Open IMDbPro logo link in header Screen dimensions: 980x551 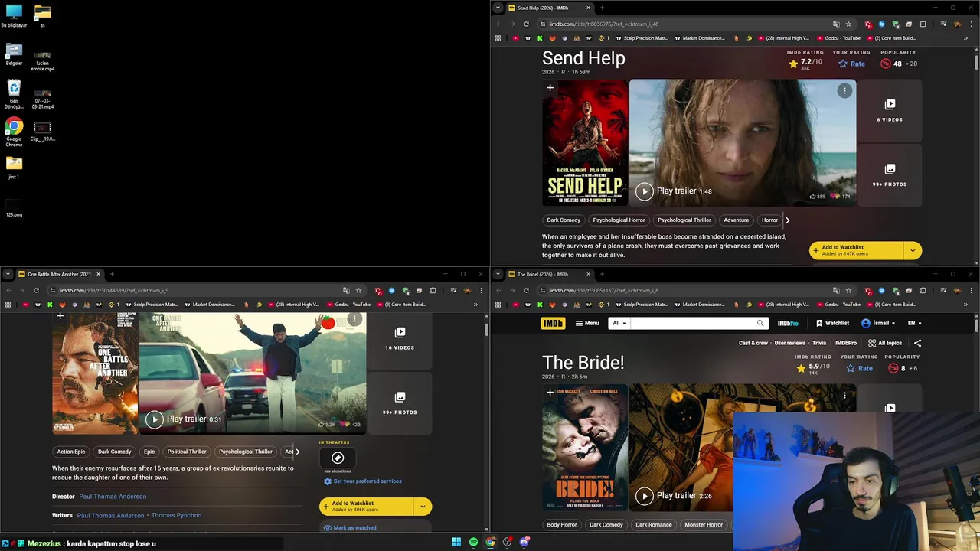point(788,323)
